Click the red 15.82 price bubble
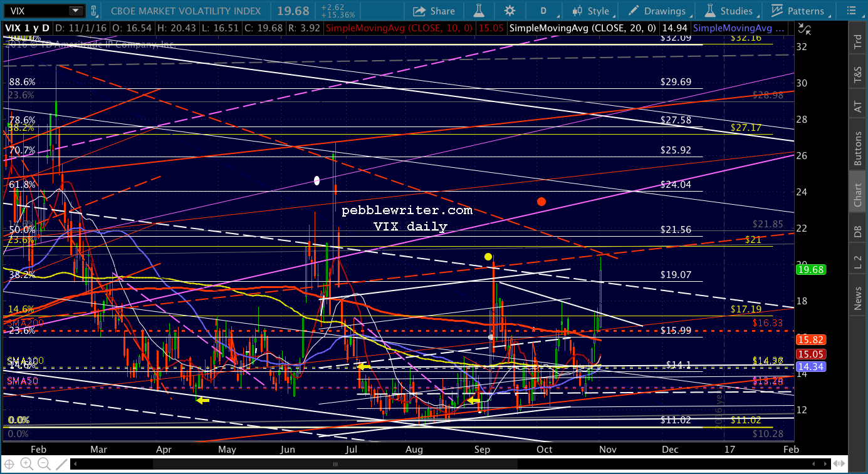The width and height of the screenshot is (868, 474). 812,339
